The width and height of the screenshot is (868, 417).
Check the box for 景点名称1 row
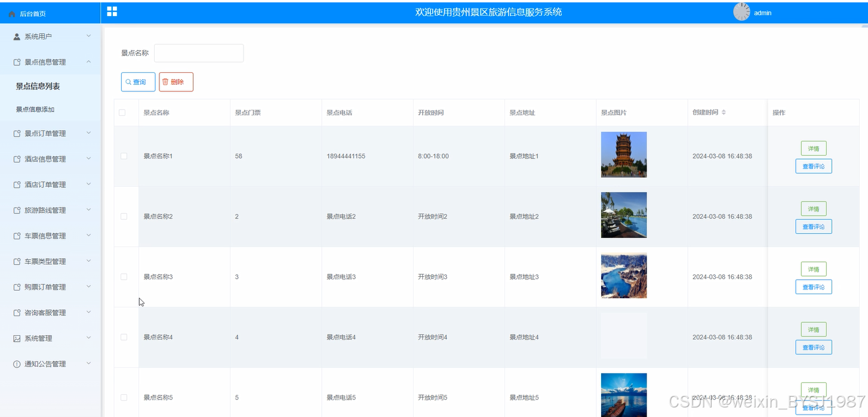(x=124, y=156)
